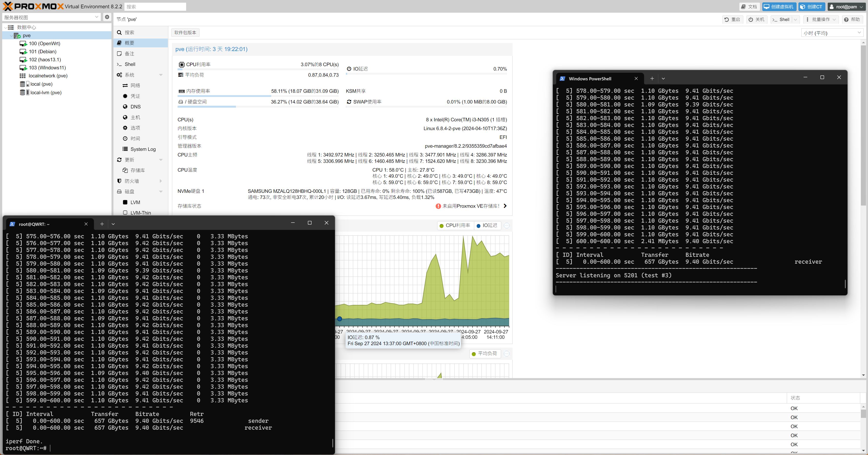
Task: Open System Log menu item
Action: [x=141, y=149]
